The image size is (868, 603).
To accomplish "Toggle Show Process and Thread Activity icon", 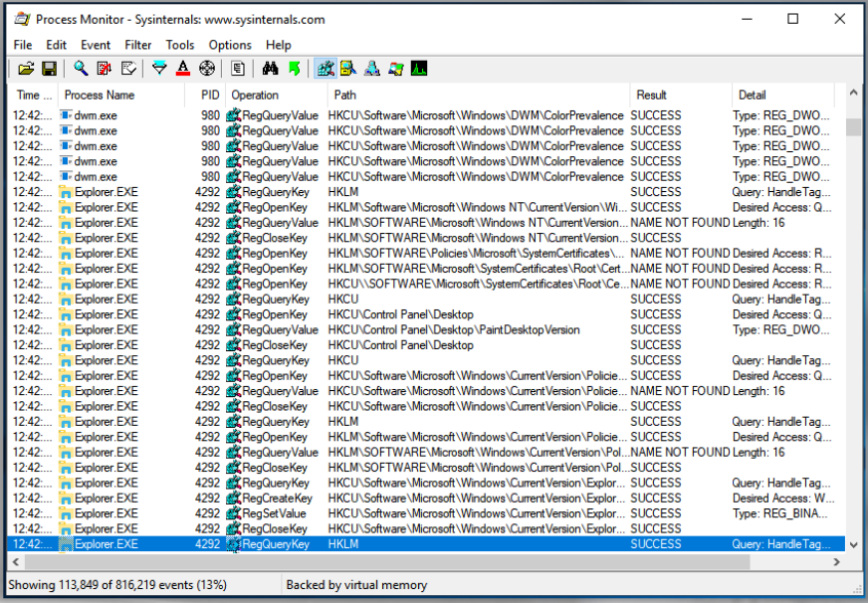I will [396, 69].
